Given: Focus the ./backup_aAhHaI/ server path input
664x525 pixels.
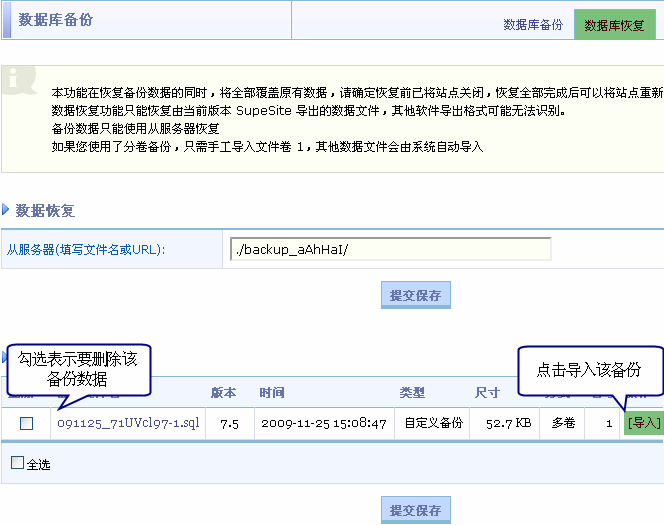Looking at the screenshot, I should point(390,249).
